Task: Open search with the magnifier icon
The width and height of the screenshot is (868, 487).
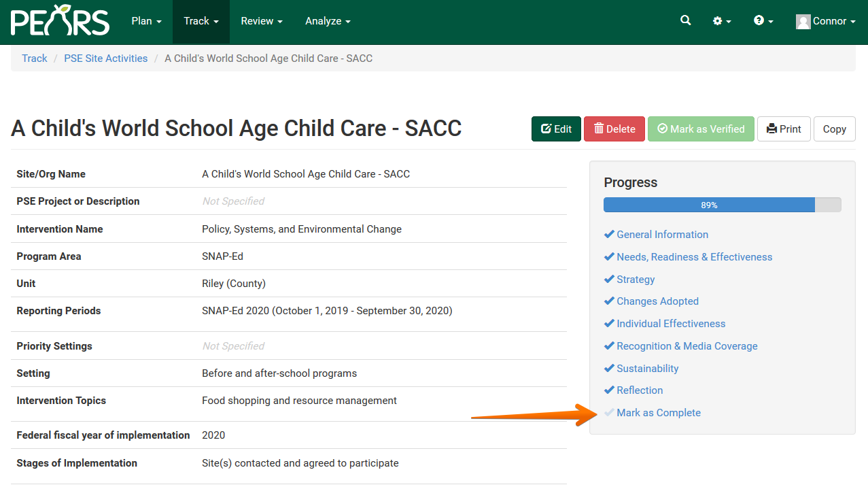Action: (x=685, y=21)
